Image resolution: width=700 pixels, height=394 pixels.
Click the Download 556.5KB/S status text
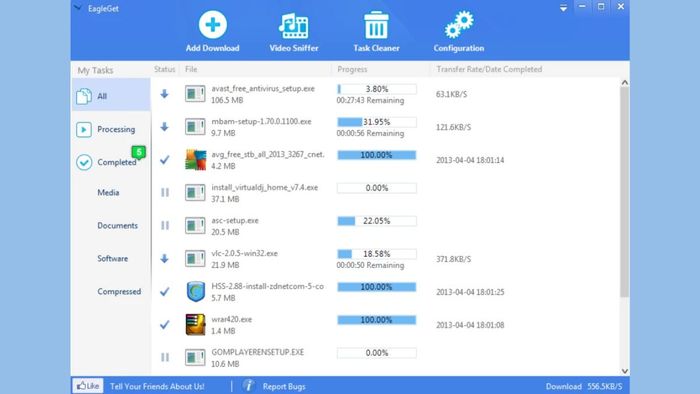tap(584, 386)
